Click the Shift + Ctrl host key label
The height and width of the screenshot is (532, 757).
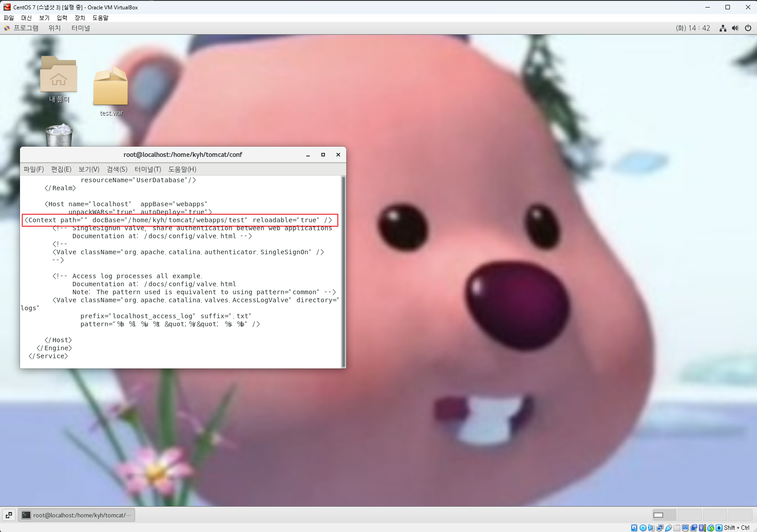pos(737,528)
